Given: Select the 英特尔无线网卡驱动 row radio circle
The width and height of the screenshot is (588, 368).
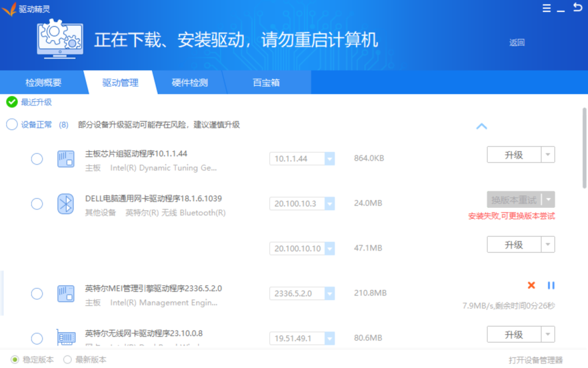Looking at the screenshot, I should pyautogui.click(x=37, y=339).
